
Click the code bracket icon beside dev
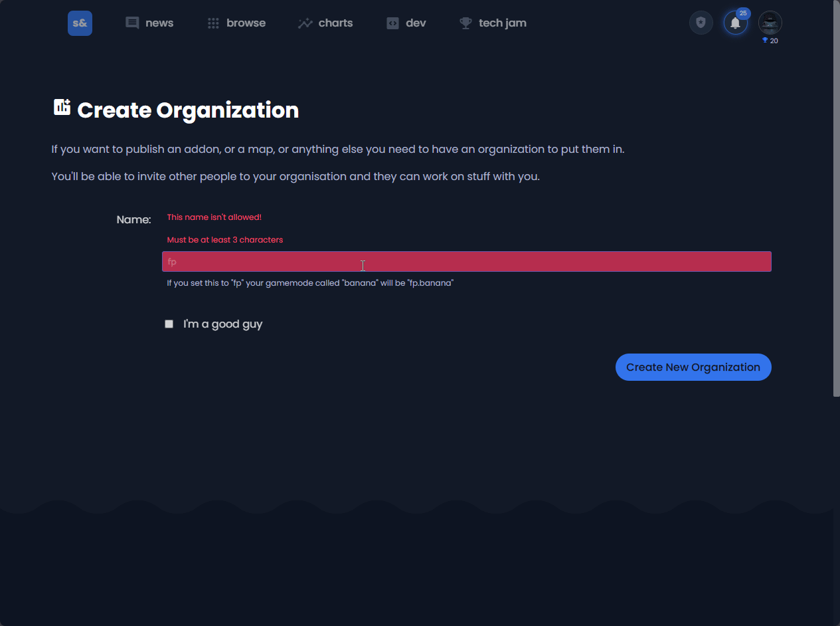tap(393, 23)
